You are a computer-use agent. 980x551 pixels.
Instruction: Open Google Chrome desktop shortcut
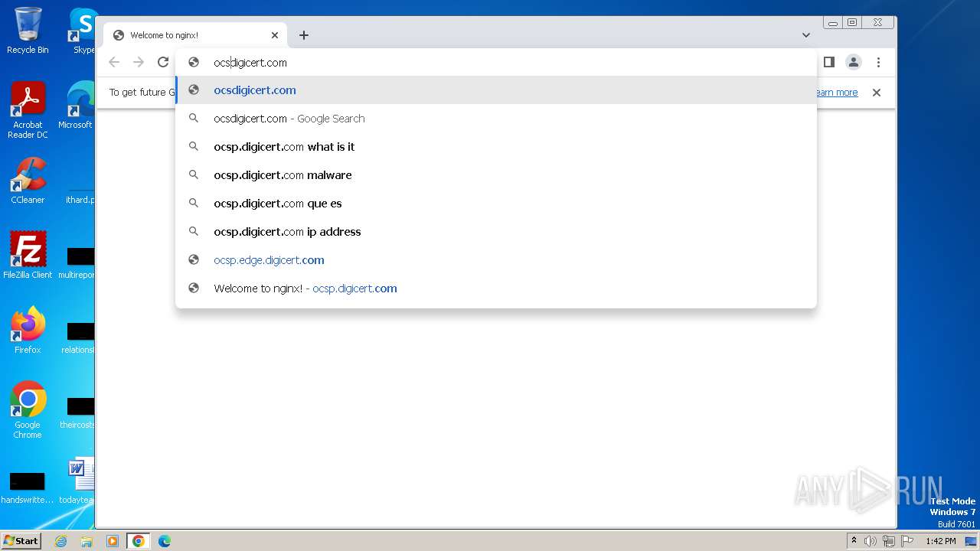point(28,410)
